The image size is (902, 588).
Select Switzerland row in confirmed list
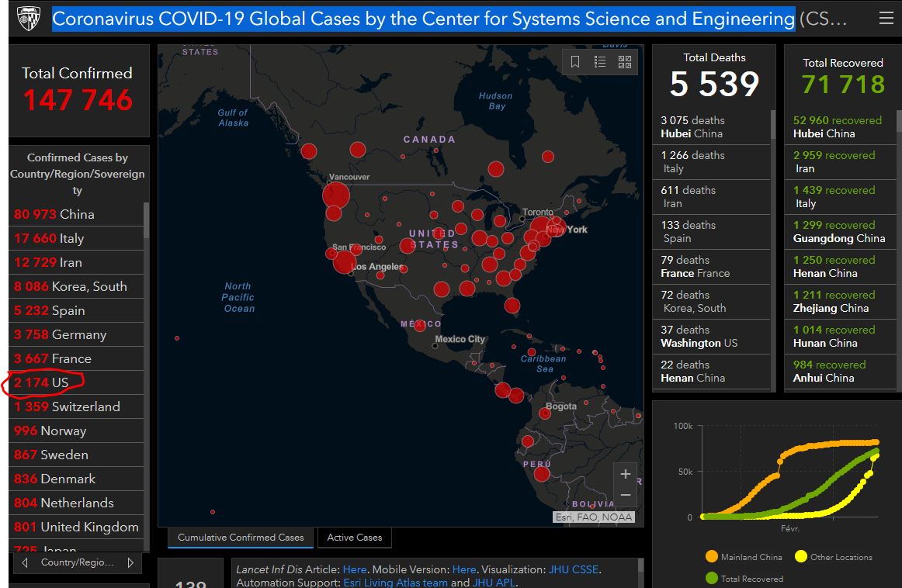(76, 406)
